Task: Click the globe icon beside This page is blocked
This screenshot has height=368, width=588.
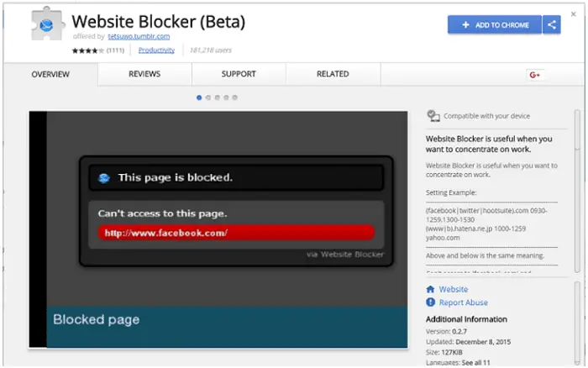Action: (104, 178)
